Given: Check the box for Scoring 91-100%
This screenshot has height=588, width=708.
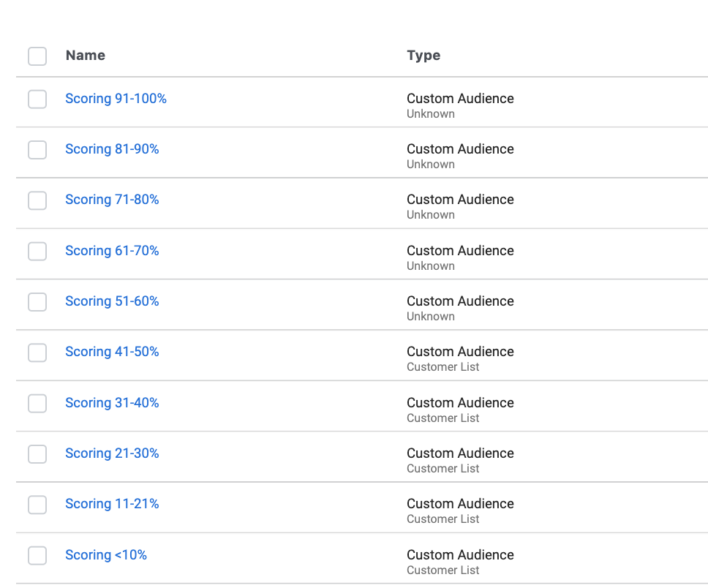Looking at the screenshot, I should [x=37, y=99].
